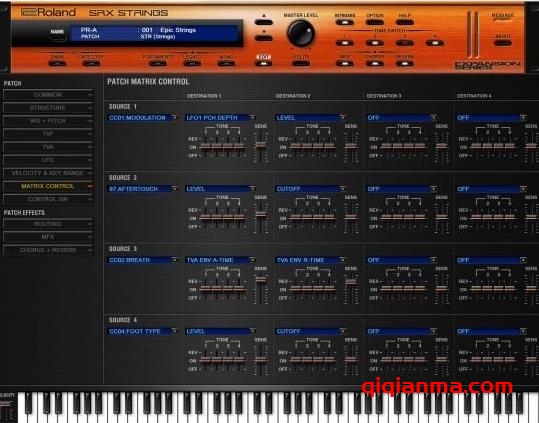Toggle Tone Switch 3
The height and width of the screenshot is (423, 539).
(405, 43)
